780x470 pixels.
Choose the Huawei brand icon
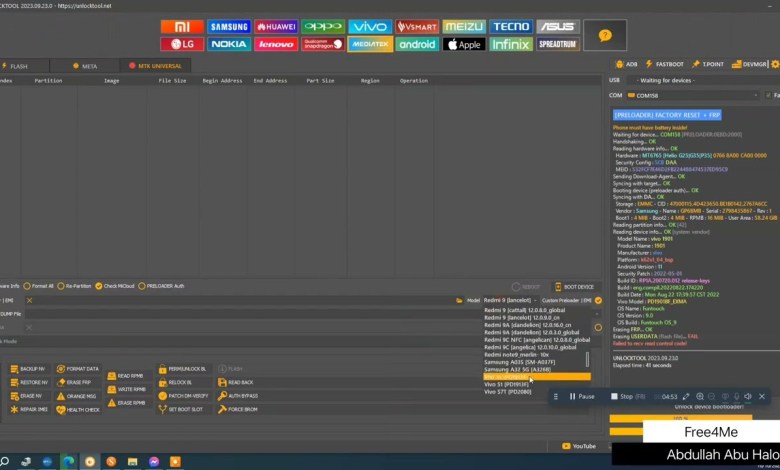click(275, 27)
